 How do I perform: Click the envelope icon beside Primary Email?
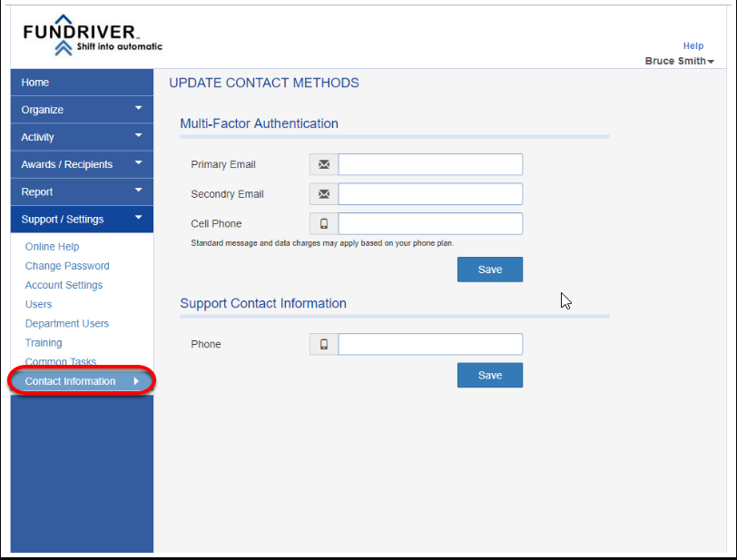[x=324, y=164]
